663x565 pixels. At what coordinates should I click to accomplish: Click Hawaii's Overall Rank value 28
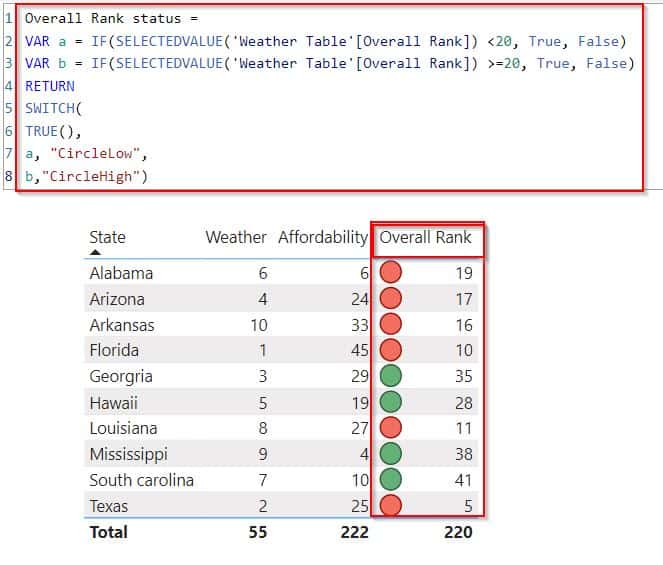coord(464,403)
